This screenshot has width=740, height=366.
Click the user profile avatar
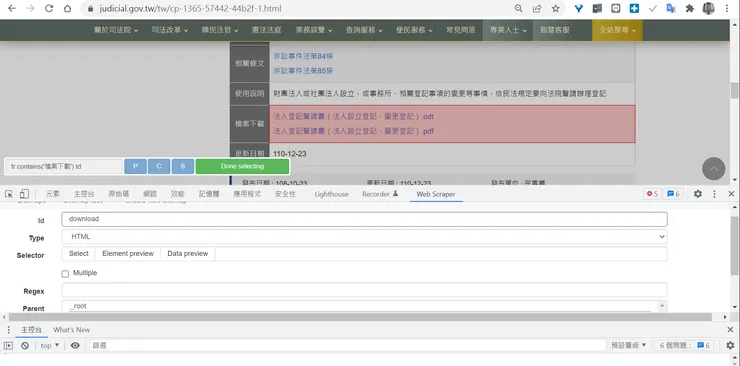[x=708, y=8]
